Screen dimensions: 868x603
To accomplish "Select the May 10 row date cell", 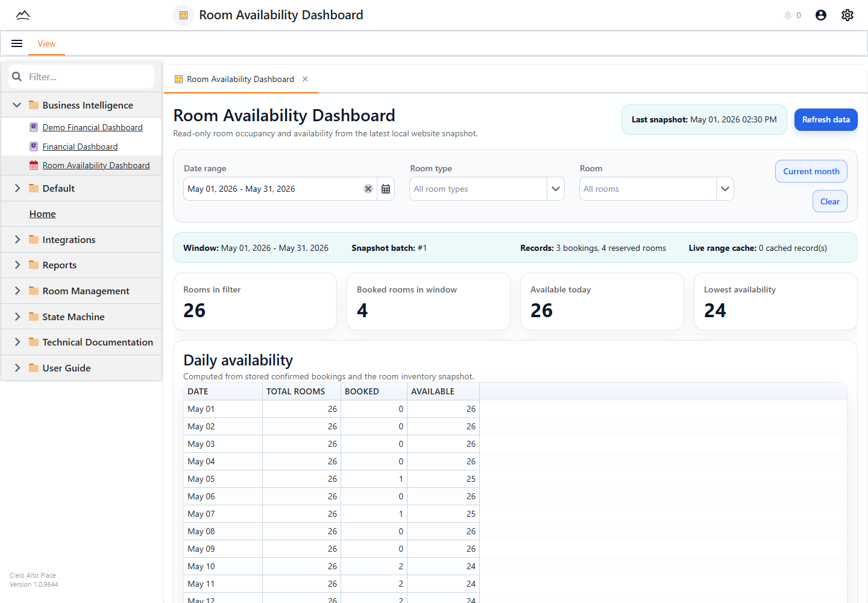I will (223, 566).
